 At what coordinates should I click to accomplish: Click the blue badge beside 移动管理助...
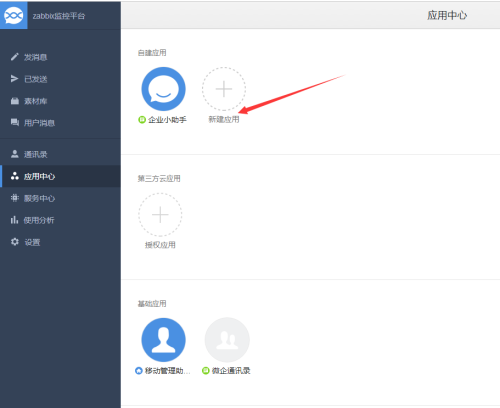(139, 371)
